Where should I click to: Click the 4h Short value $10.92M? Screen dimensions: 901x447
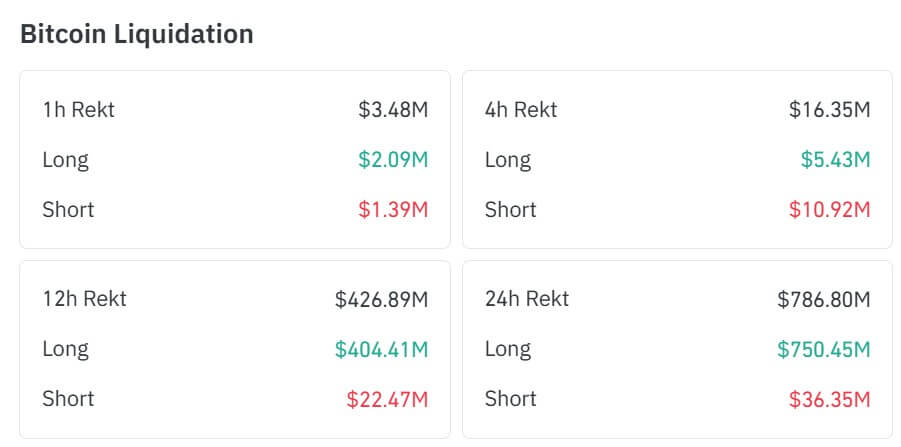point(830,209)
